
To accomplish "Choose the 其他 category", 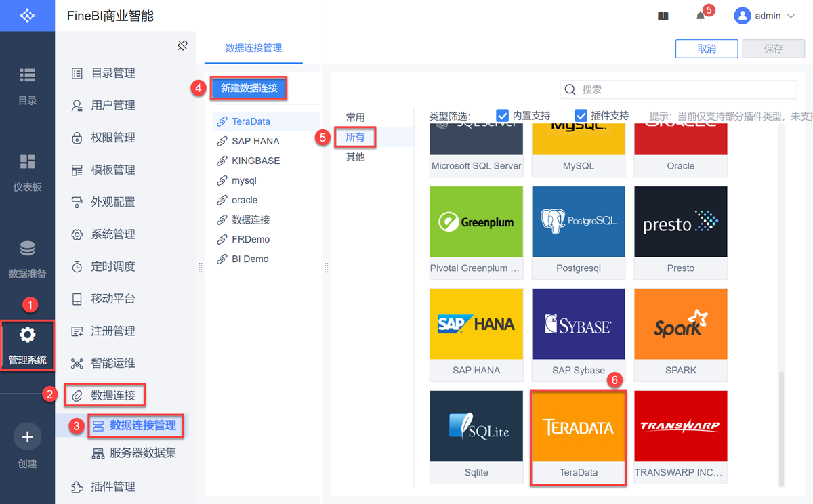I will 355,156.
